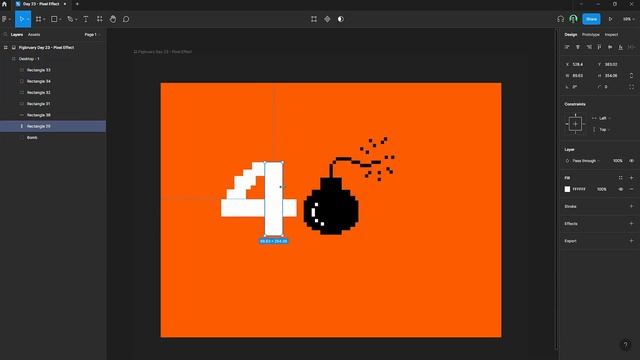
Task: Click the align top icon
Action: pyautogui.click(x=599, y=47)
